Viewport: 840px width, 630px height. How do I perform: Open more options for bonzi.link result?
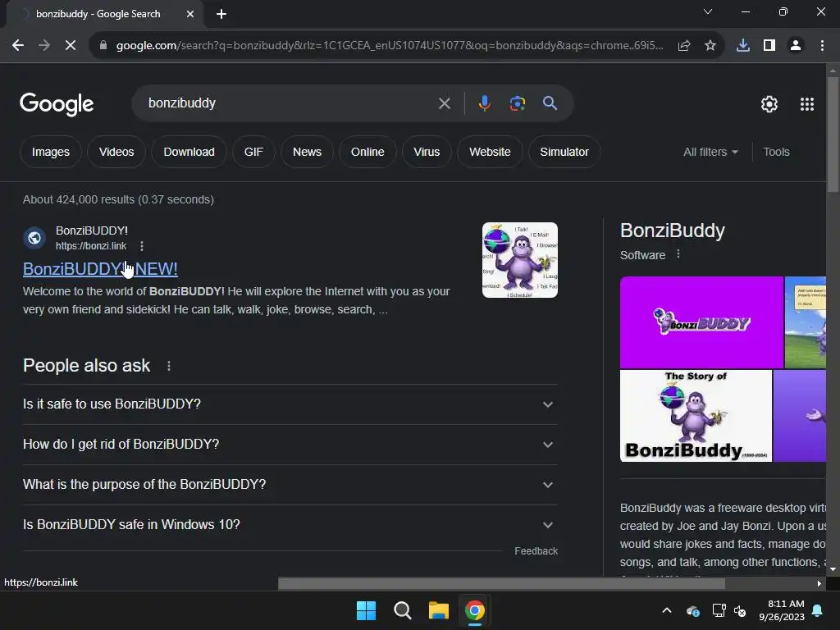[141, 246]
